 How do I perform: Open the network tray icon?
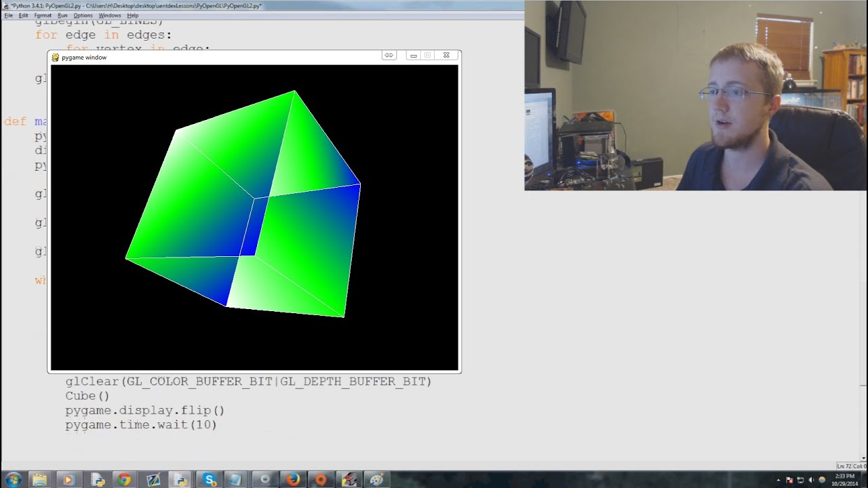pyautogui.click(x=800, y=480)
